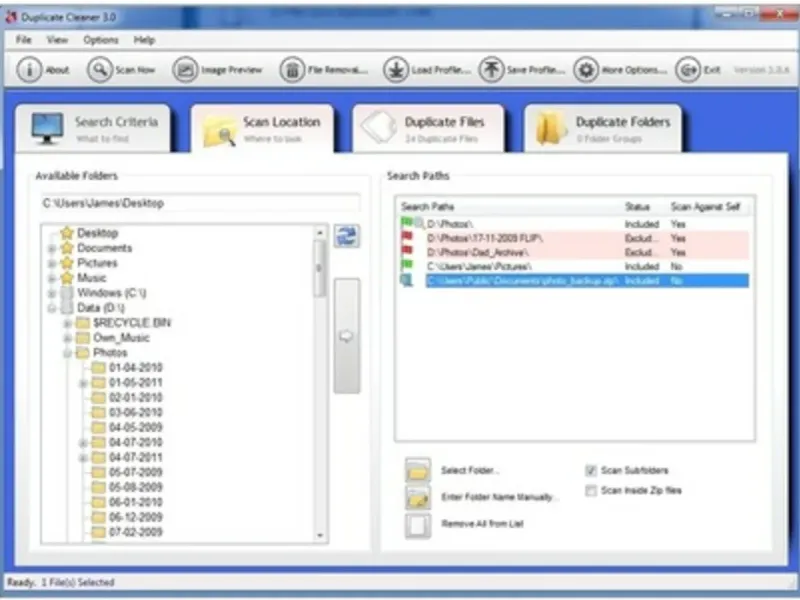Image resolution: width=800 pixels, height=600 pixels.
Task: Click the $RECYCLE.BIN folder icon
Action: pos(83,323)
